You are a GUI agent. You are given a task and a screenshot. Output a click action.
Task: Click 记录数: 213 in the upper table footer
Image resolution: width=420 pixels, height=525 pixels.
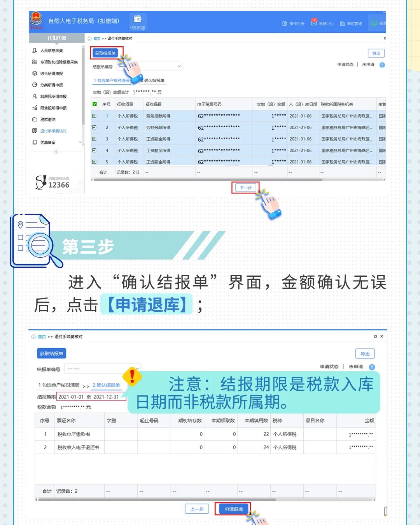point(128,172)
